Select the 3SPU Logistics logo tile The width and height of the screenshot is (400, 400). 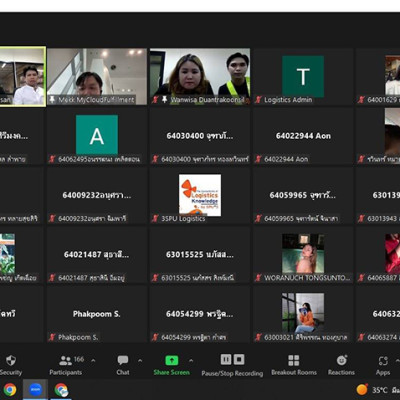coord(200,194)
